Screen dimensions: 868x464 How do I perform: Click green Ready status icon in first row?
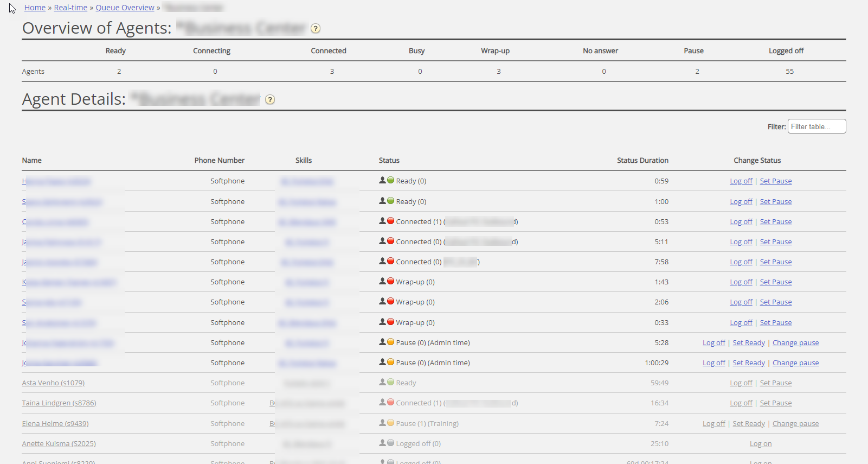coord(390,180)
